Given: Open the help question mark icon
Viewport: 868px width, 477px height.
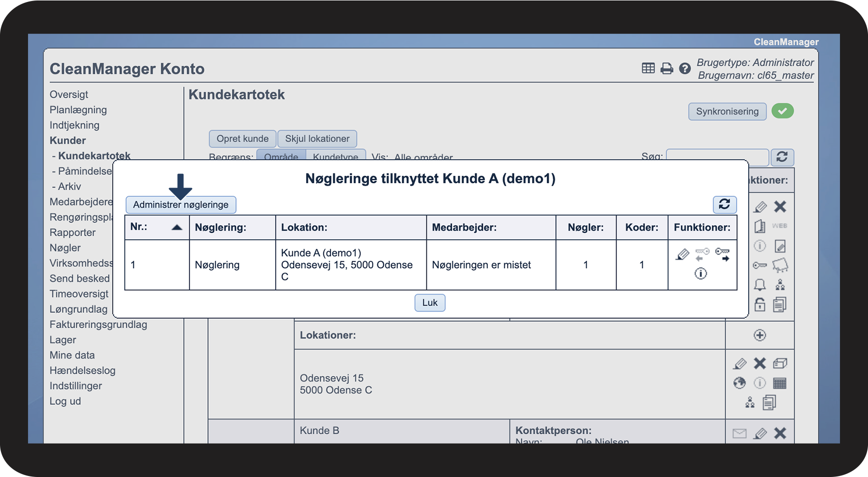Looking at the screenshot, I should tap(685, 69).
